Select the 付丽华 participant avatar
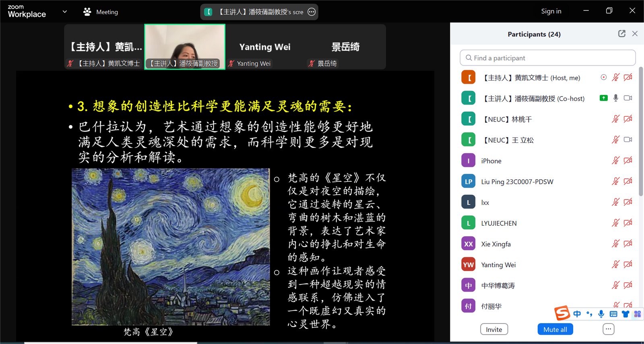 469,306
